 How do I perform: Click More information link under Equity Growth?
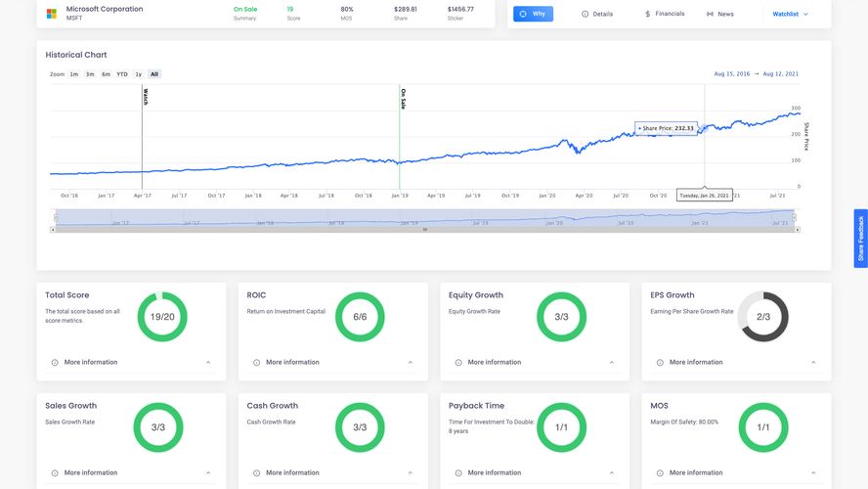tap(494, 362)
